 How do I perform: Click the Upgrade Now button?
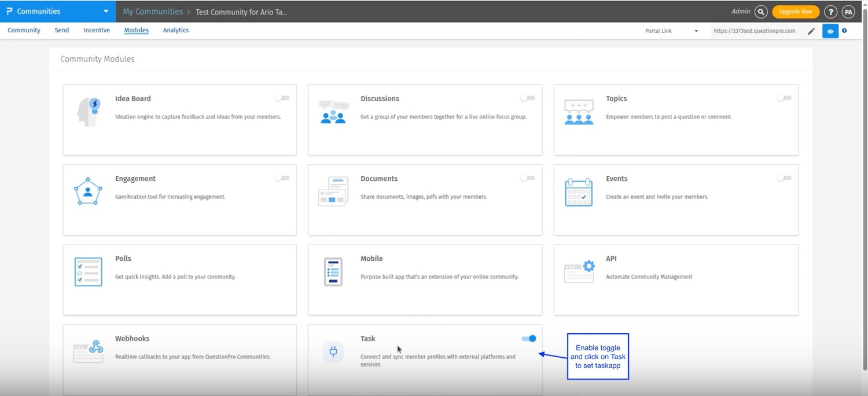click(x=796, y=12)
